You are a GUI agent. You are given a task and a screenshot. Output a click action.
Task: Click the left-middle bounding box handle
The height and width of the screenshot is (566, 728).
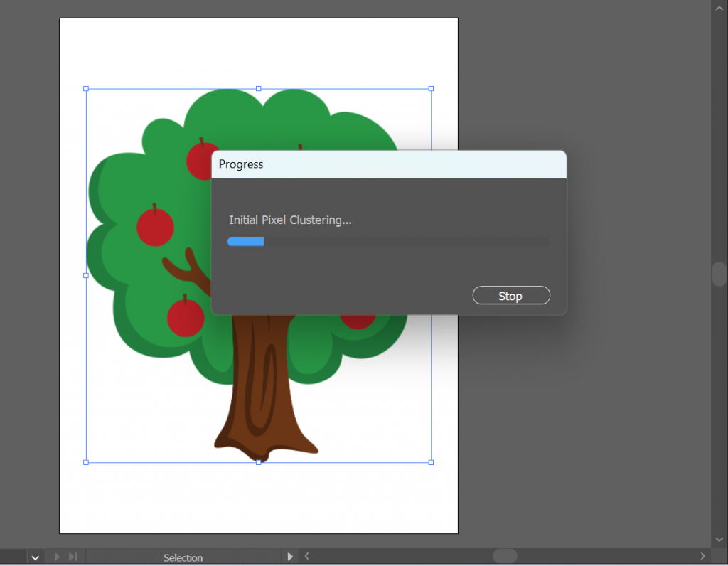click(86, 275)
